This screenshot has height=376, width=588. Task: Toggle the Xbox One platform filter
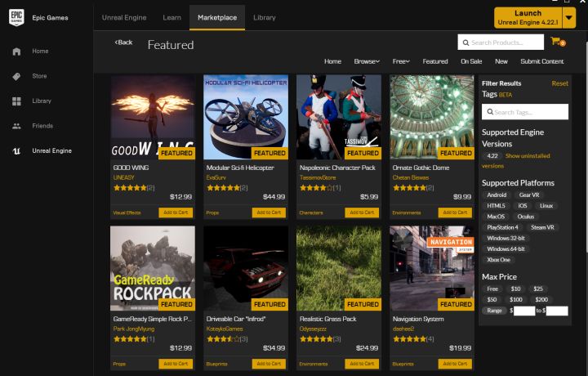click(x=498, y=260)
